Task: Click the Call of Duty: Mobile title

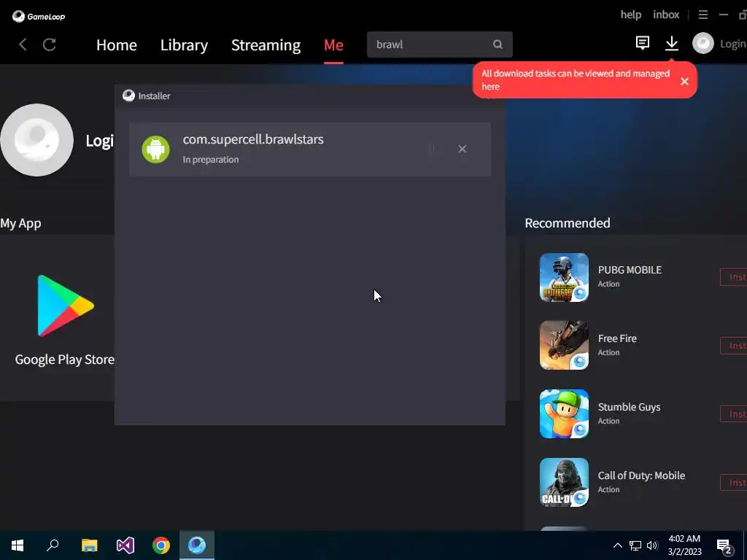Action: [x=642, y=475]
